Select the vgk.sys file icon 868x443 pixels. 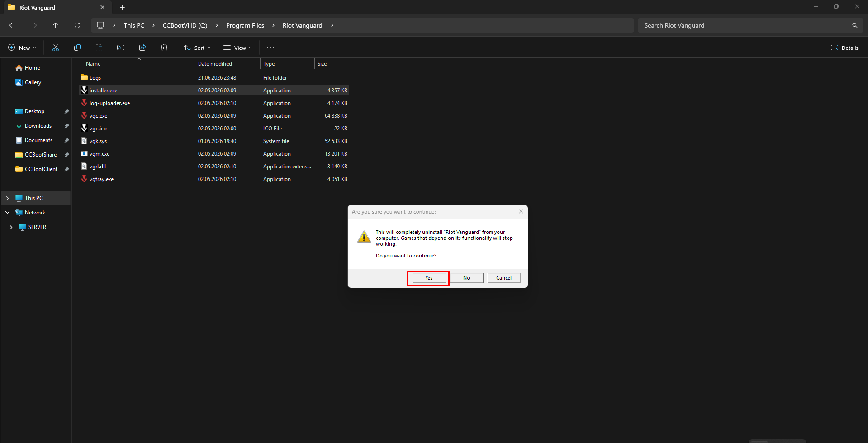pyautogui.click(x=84, y=141)
